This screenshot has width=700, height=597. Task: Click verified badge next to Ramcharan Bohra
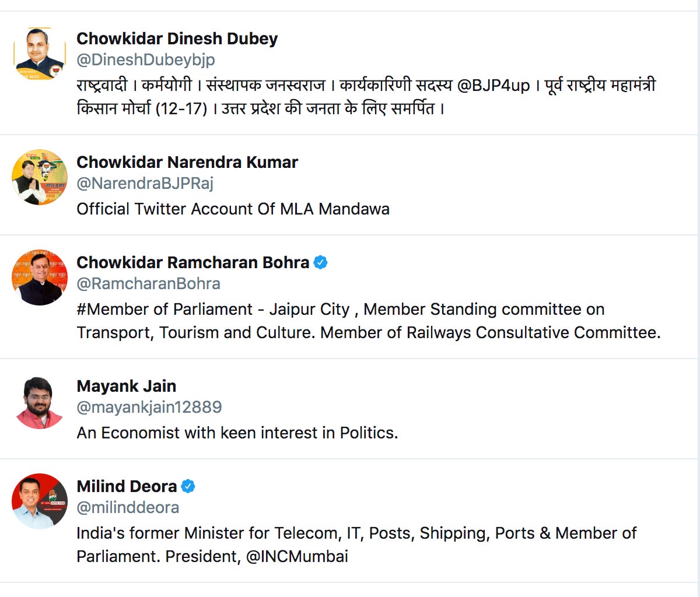[x=320, y=262]
